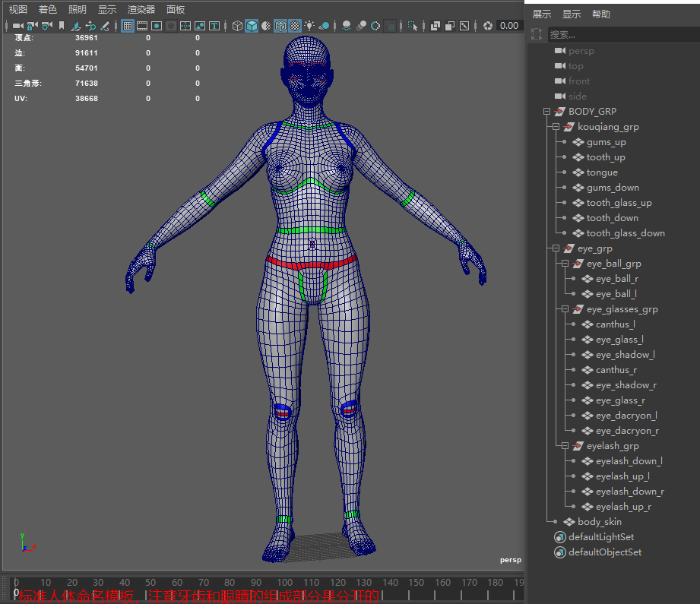The image size is (700, 604).
Task: Open the 着色 menu in viewport
Action: tap(47, 9)
